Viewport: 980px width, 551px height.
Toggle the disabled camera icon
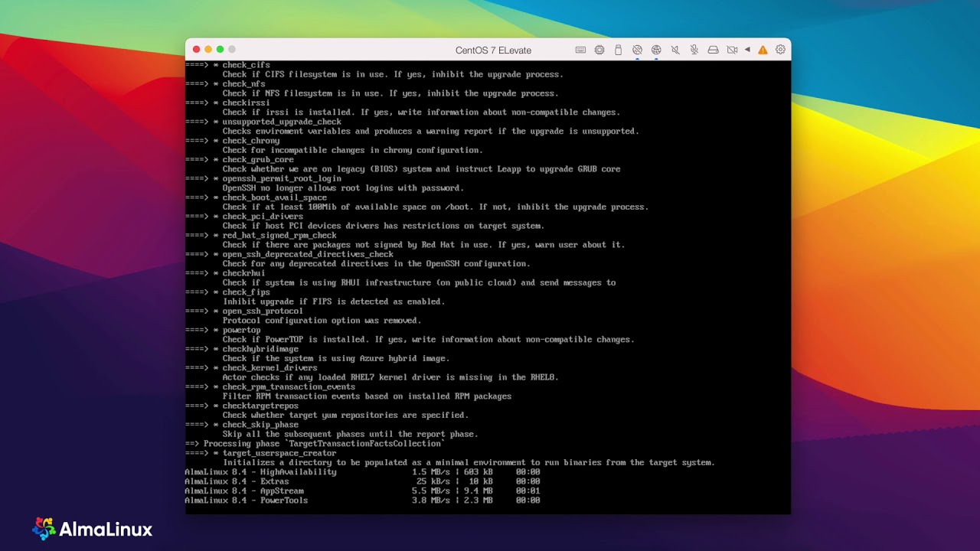pos(732,50)
